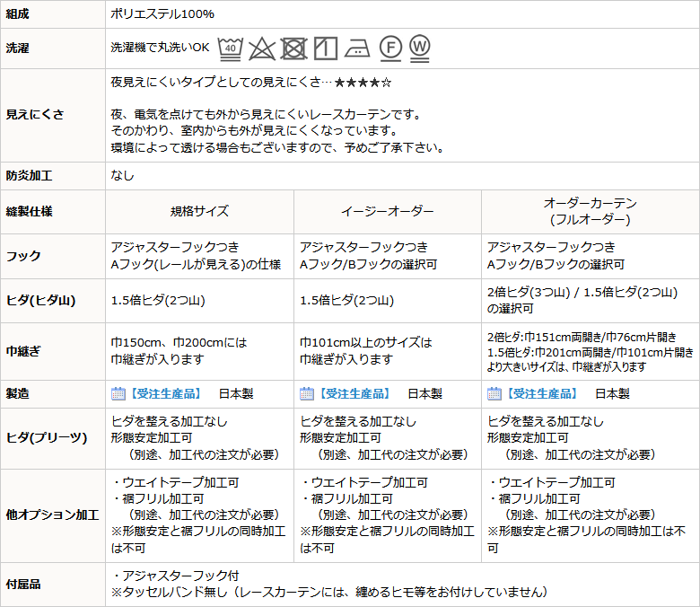Viewport: 700px width, 607px height.
Task: Click calendar icon in イージーオーダー 製造 cell
Action: [x=307, y=393]
